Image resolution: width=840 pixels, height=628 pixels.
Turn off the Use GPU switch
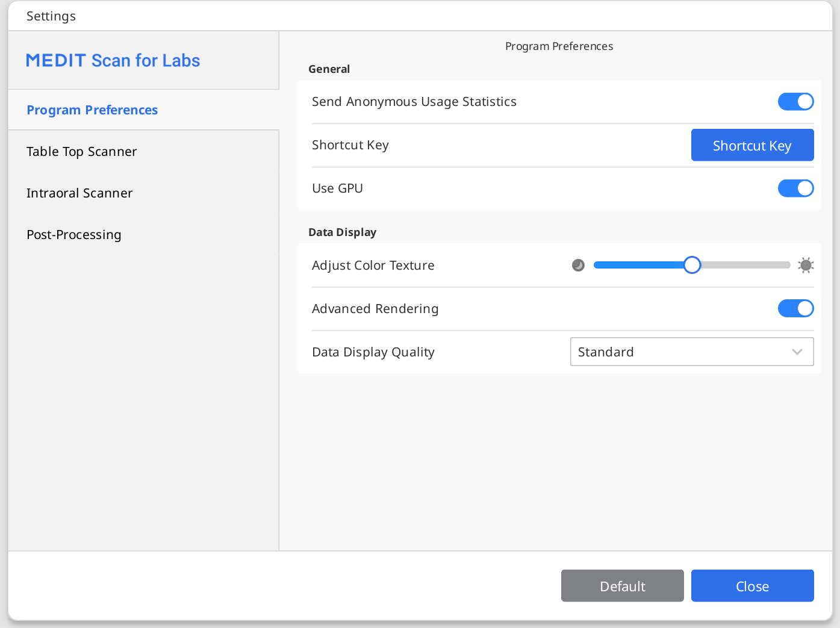click(795, 188)
